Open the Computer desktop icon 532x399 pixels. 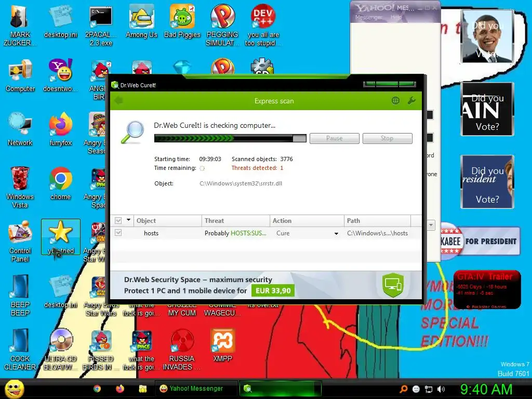coord(20,75)
